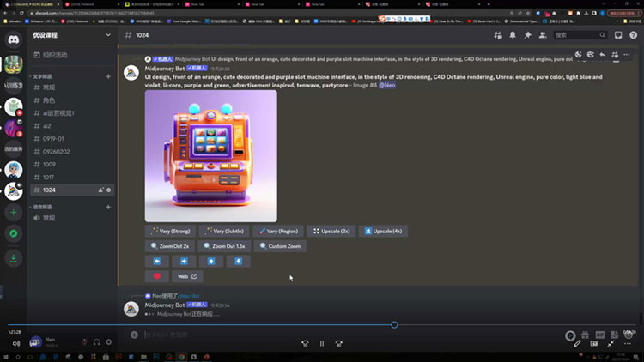Toggle microphone mute in user panel
This screenshot has width=644, height=362.
point(84,341)
